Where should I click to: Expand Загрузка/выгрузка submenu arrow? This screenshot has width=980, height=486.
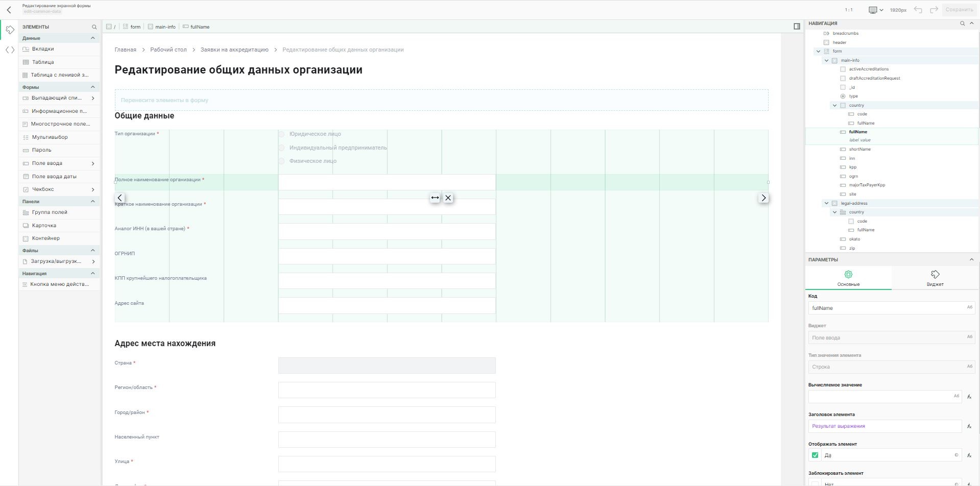click(93, 261)
